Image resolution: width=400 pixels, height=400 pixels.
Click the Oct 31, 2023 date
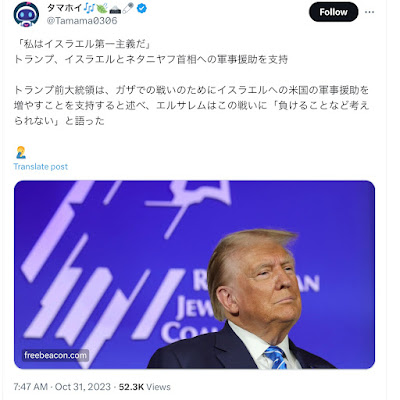[82, 387]
